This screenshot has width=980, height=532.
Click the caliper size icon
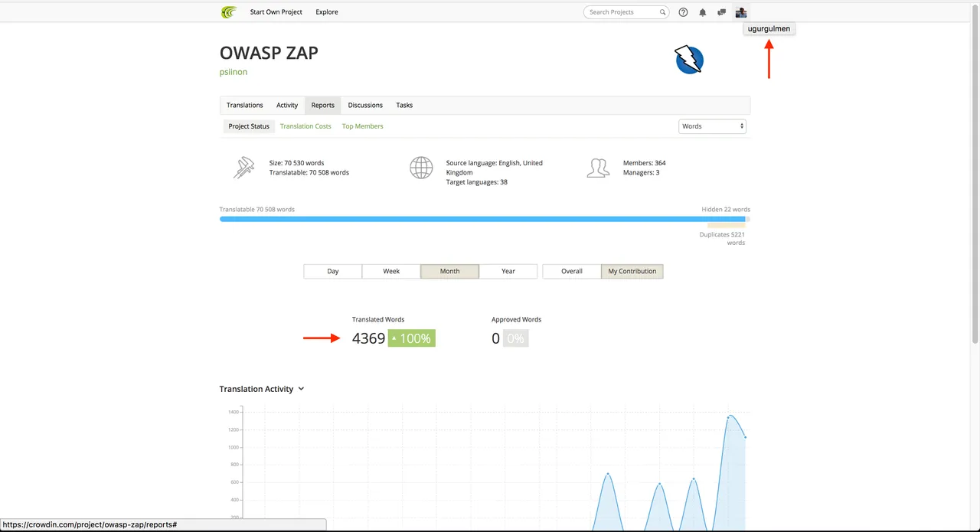[x=243, y=168]
